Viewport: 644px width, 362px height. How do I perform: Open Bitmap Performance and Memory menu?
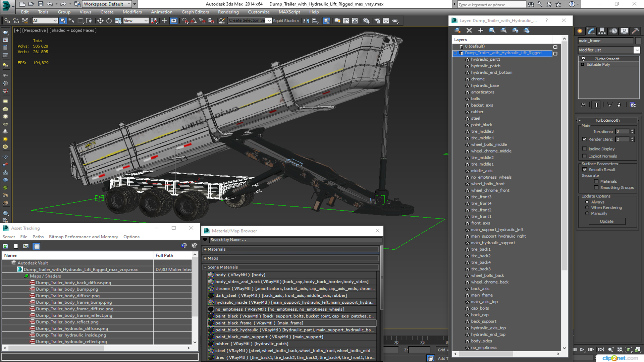[x=83, y=237]
